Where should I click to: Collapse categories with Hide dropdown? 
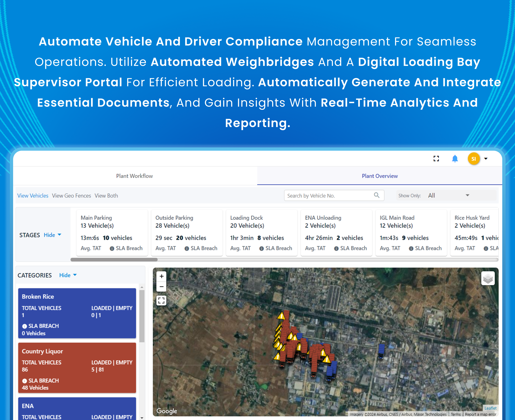coord(68,275)
